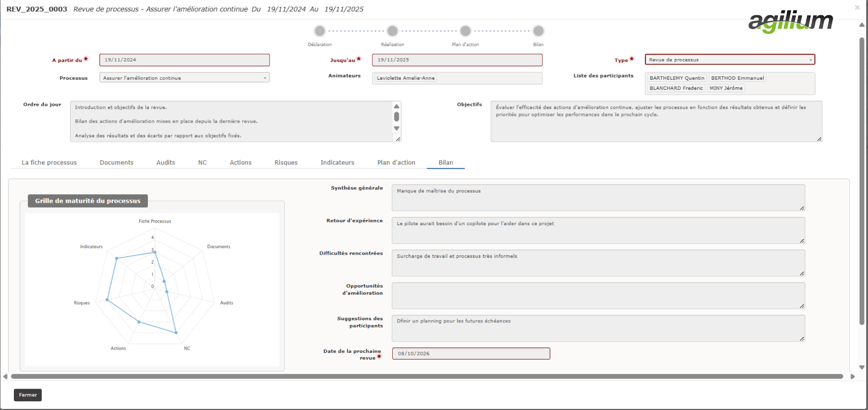Switch to the Audits tab
The image size is (868, 410).
pos(165,162)
